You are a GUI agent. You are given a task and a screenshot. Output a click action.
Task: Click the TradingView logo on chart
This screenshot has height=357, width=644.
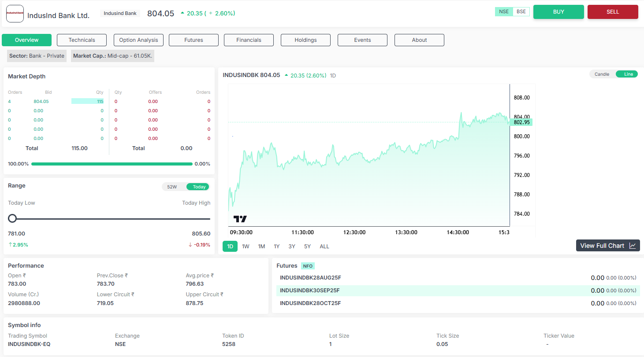coord(240,219)
